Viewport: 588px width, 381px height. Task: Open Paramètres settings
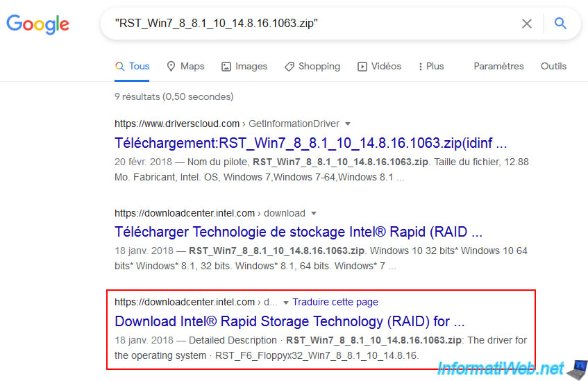click(498, 67)
